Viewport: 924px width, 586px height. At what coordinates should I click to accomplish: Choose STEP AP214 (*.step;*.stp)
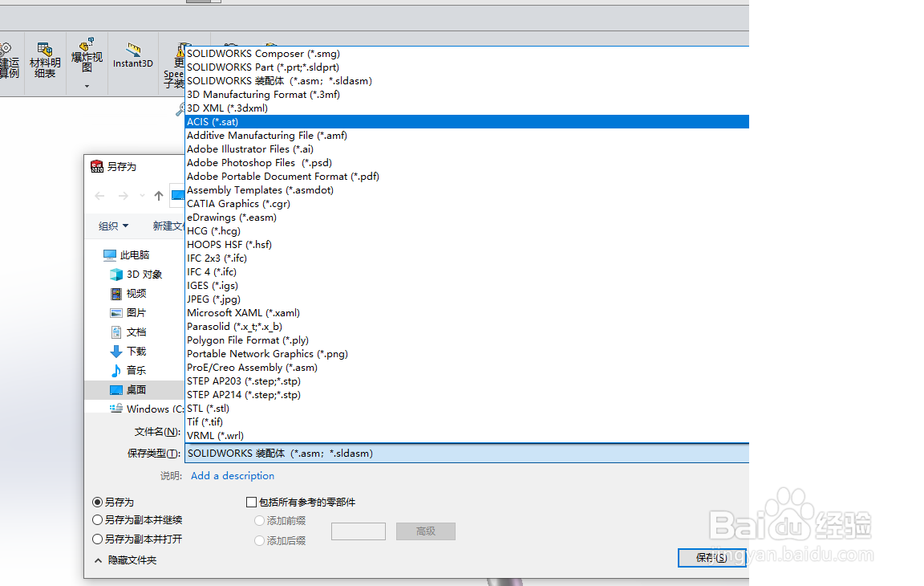pos(467,394)
